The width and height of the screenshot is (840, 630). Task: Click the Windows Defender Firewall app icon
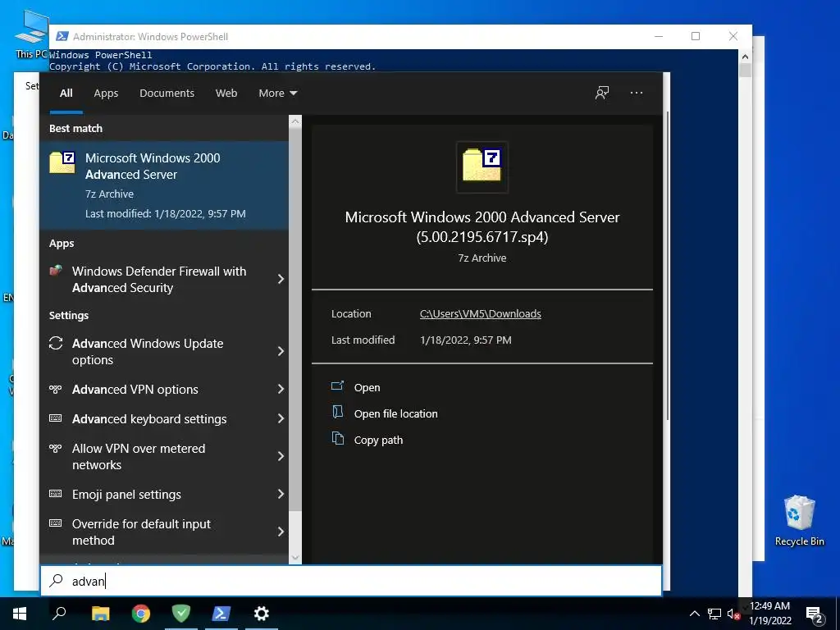point(56,270)
